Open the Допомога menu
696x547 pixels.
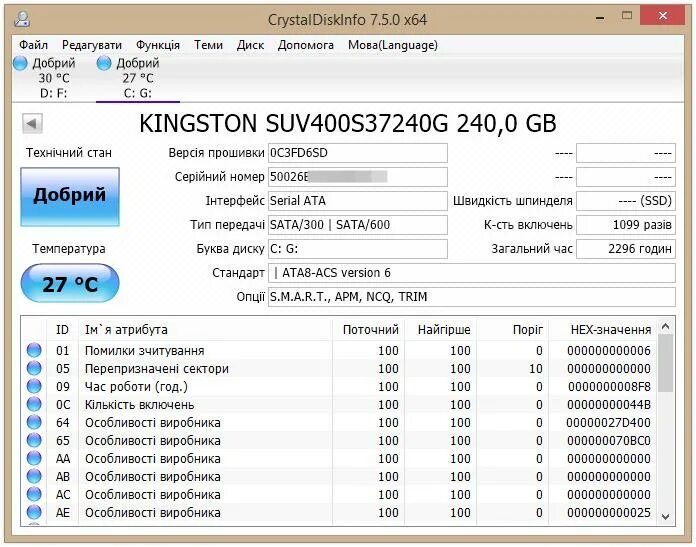[305, 45]
